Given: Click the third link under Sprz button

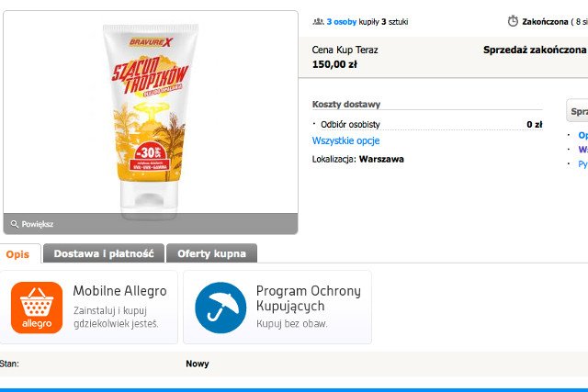Looking at the screenshot, I should click(582, 163).
